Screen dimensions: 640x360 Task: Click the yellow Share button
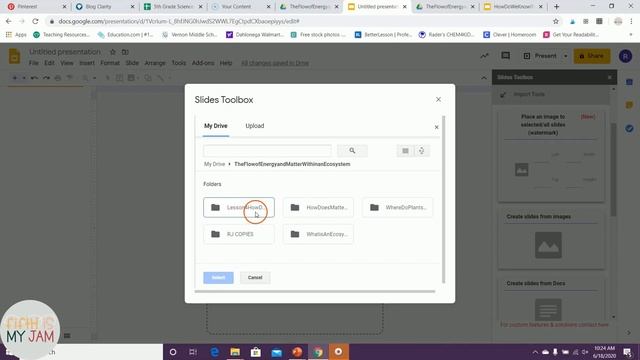pos(592,56)
